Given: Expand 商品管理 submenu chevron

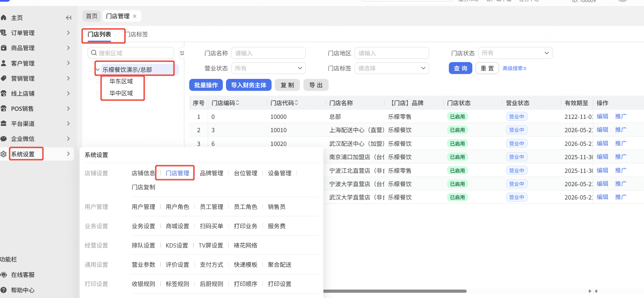Looking at the screenshot, I should point(68,48).
